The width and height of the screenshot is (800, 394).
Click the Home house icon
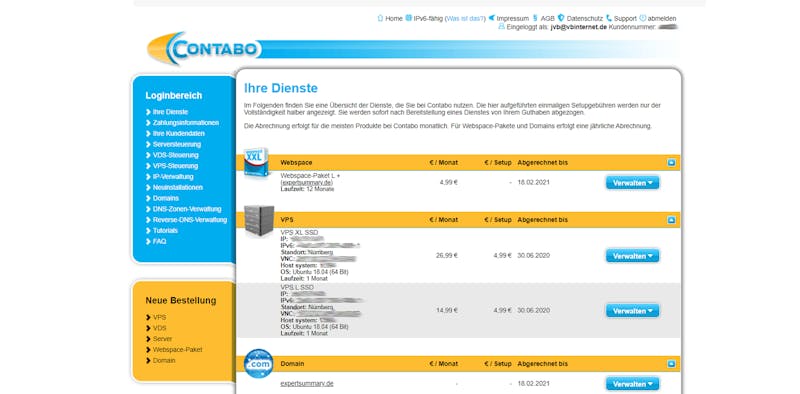[380, 18]
